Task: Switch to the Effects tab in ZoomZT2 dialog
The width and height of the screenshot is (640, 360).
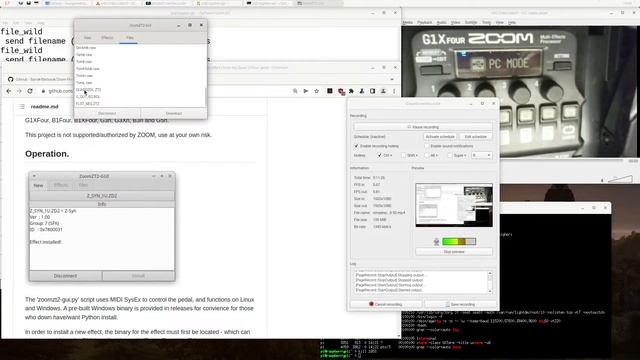Action: click(x=107, y=38)
